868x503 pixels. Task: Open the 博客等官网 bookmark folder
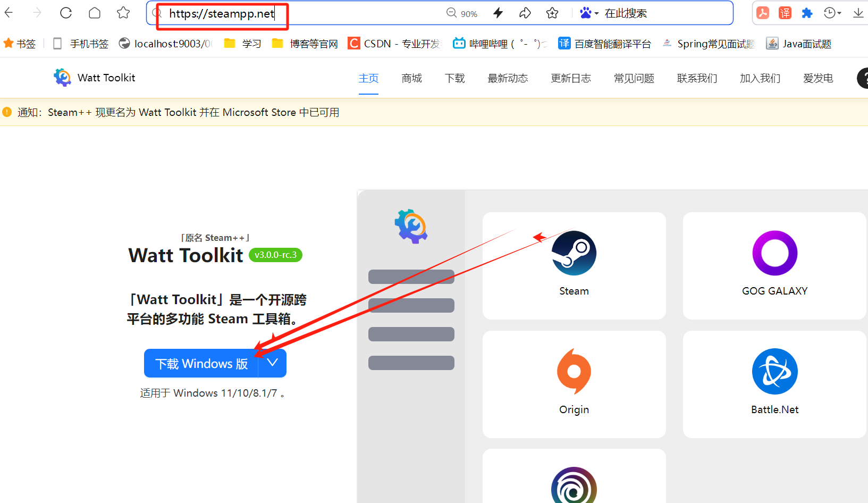pyautogui.click(x=305, y=44)
